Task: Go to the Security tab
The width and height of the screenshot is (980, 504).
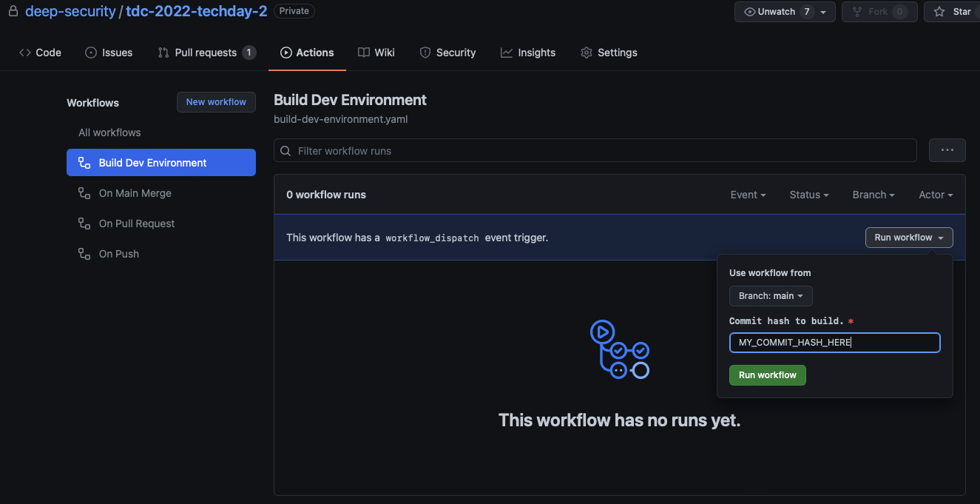Action: tap(448, 53)
